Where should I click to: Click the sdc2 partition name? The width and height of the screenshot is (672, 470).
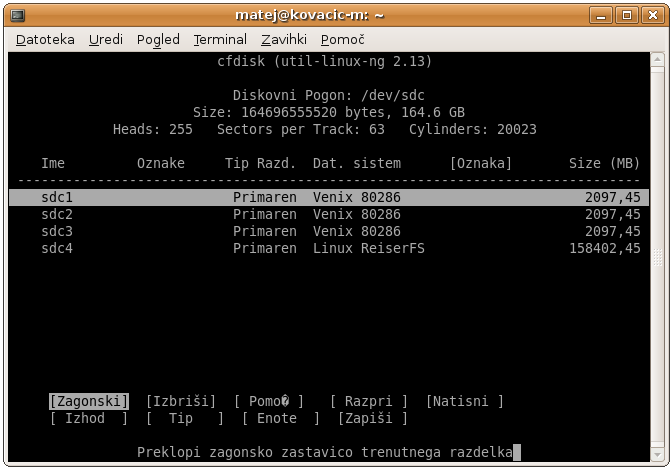[57, 214]
